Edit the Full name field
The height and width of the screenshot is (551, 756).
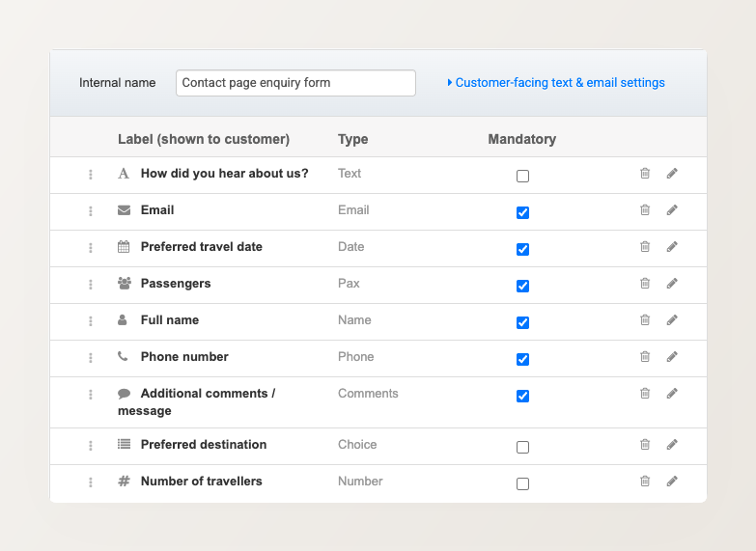[672, 319]
